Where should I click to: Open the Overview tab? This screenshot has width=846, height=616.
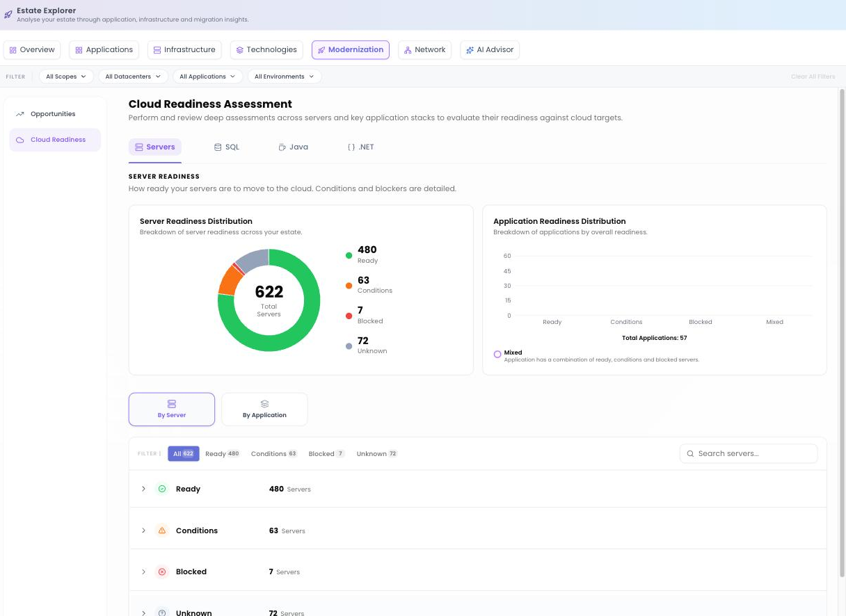coord(32,50)
